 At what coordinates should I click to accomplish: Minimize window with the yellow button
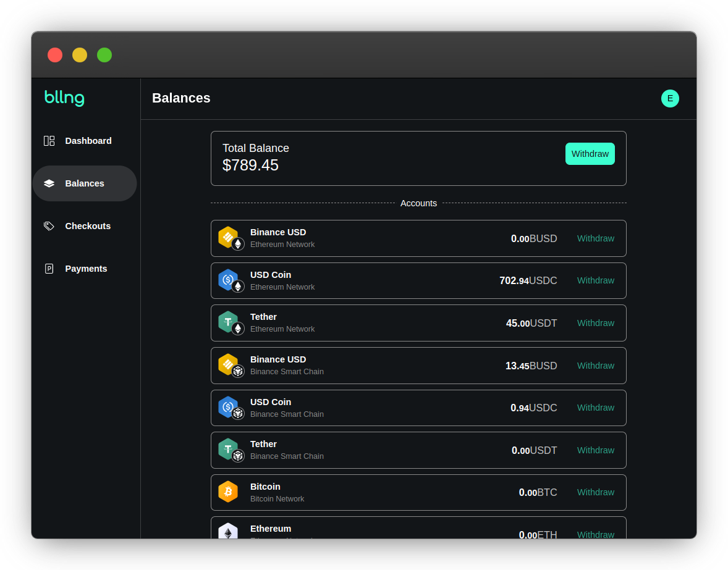point(79,55)
